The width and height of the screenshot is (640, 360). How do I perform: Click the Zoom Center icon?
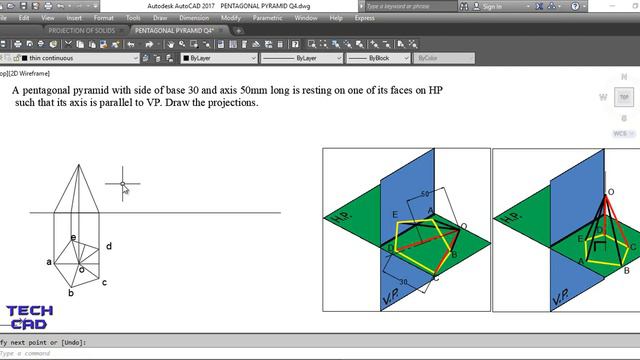347,44
